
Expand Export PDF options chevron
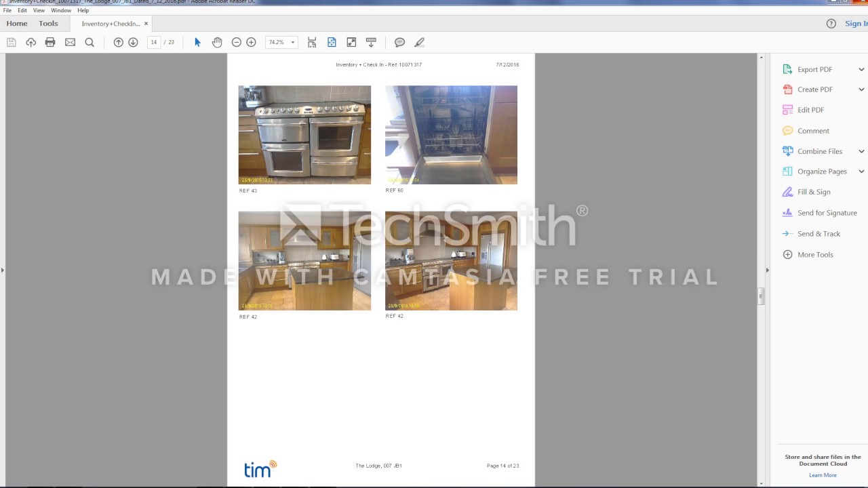(x=861, y=69)
